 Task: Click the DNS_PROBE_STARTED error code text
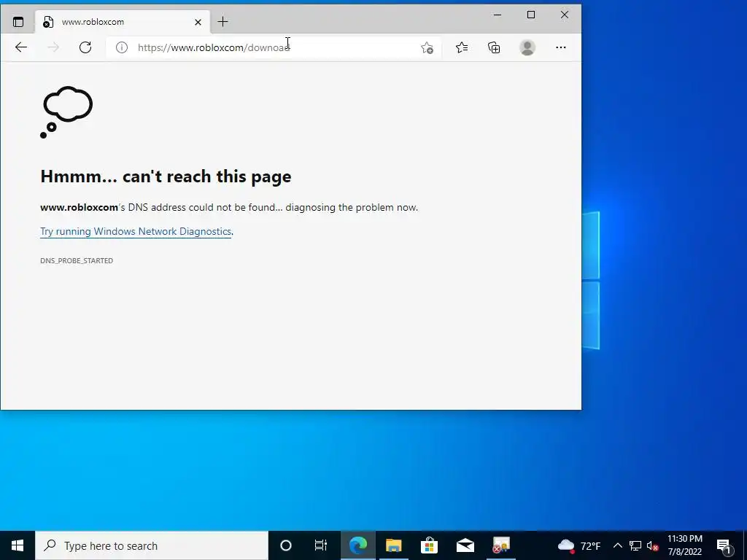tap(77, 260)
